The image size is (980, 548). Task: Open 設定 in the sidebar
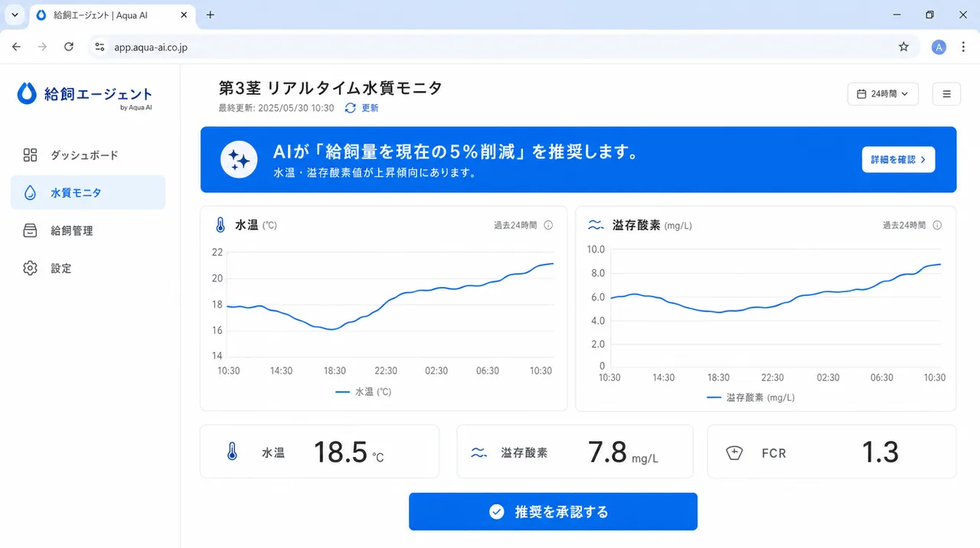pyautogui.click(x=88, y=269)
